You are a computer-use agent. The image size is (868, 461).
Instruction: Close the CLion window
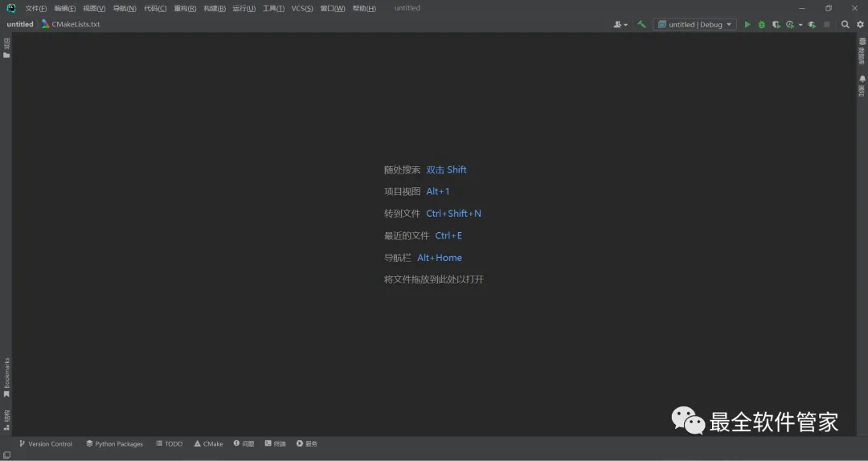click(x=854, y=8)
